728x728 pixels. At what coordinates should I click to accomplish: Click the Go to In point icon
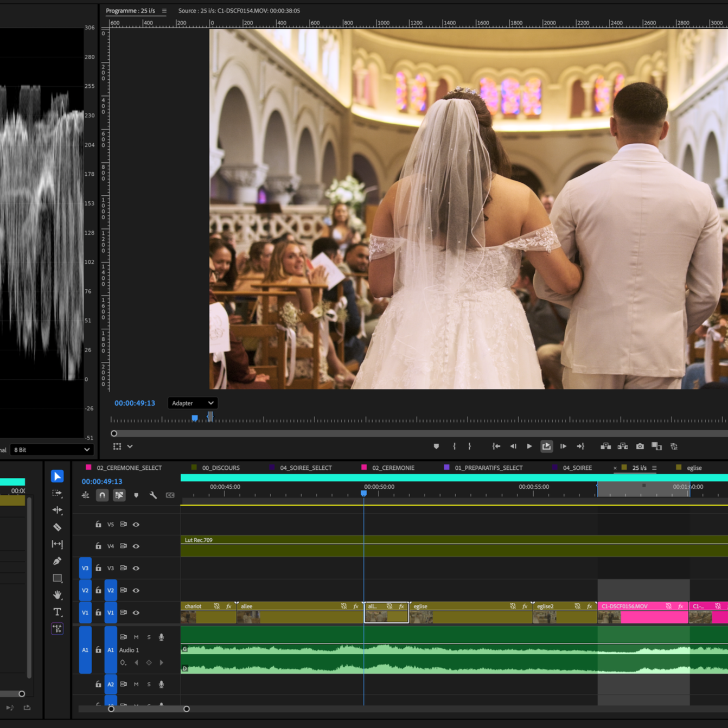[496, 446]
